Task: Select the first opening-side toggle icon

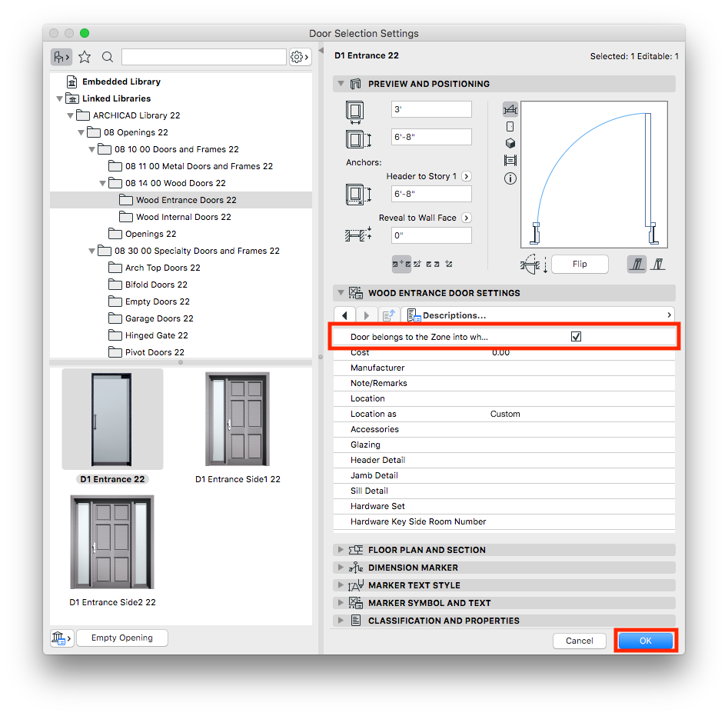Action: (x=637, y=265)
